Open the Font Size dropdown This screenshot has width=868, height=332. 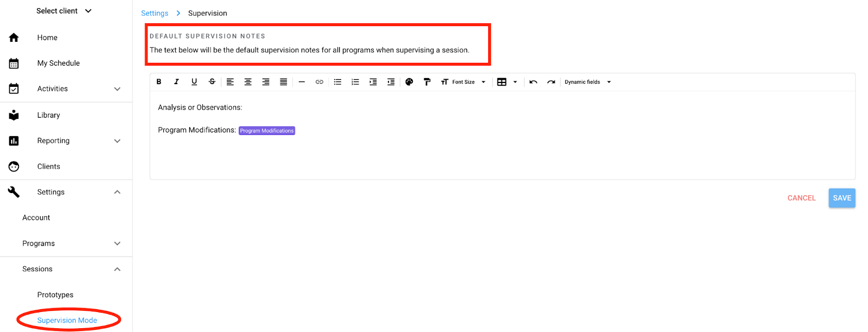tap(463, 82)
